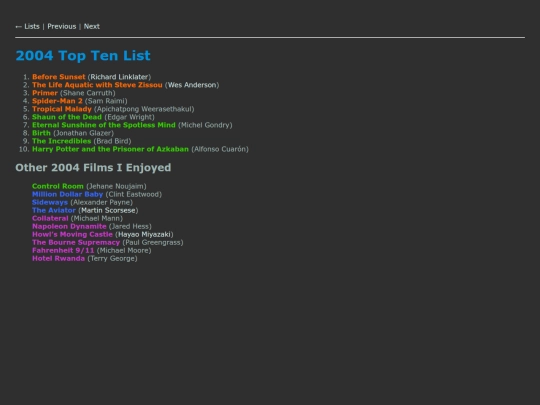Click director name Hayao Miyazaki
Image resolution: width=540 pixels, height=405 pixels.
(x=144, y=235)
